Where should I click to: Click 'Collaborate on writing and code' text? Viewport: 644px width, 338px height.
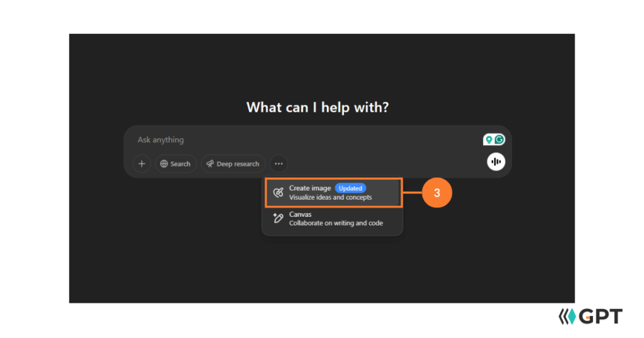[336, 223]
